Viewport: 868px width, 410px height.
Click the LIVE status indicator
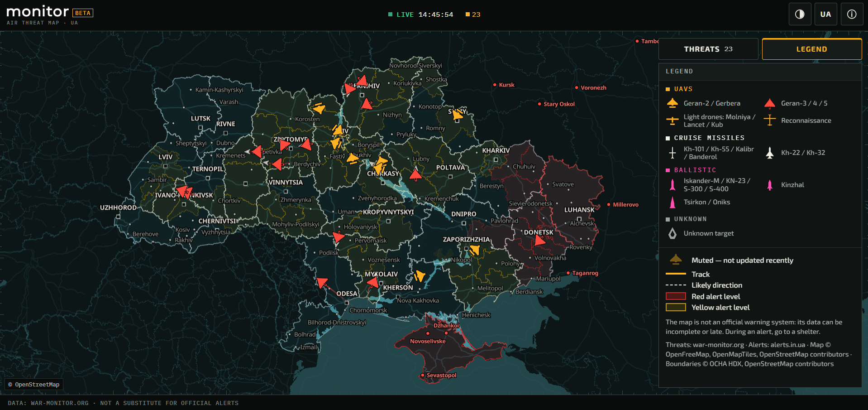click(x=401, y=14)
